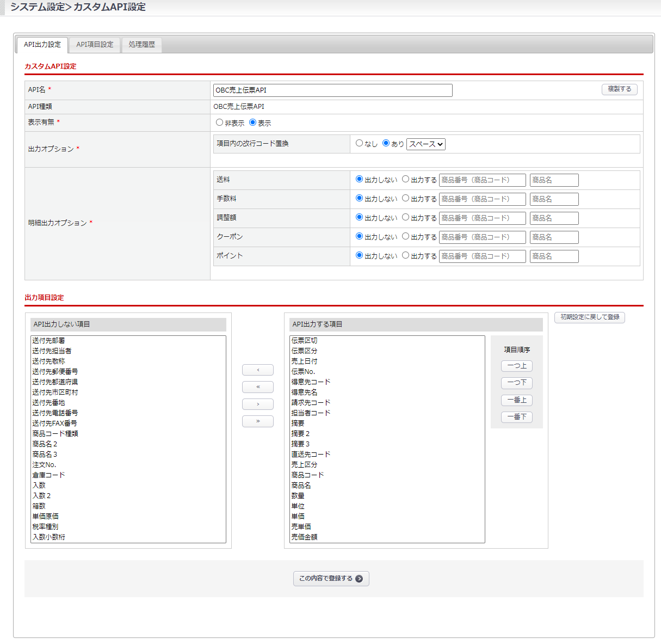Click the double left arrow move-all button
This screenshot has width=661, height=644.
pyautogui.click(x=257, y=387)
